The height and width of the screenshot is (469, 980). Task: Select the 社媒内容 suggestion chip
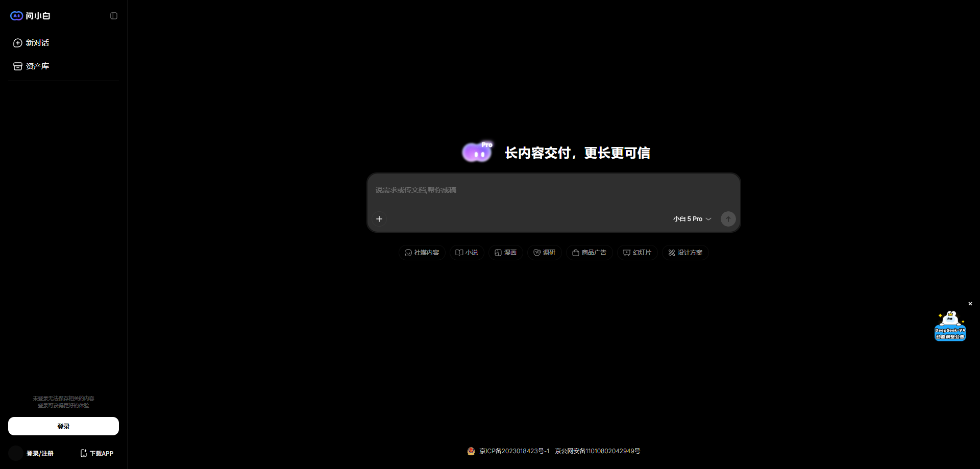[x=422, y=253]
